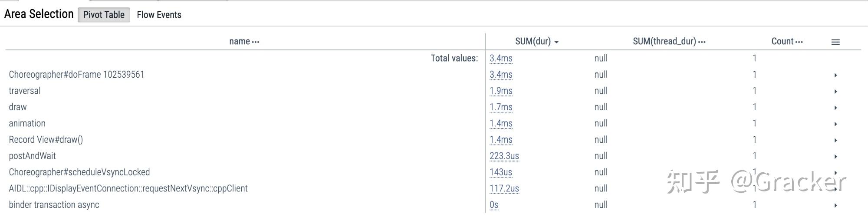Open SUM(thread_dur) column options ellipsis
The height and width of the screenshot is (217, 868).
[702, 42]
